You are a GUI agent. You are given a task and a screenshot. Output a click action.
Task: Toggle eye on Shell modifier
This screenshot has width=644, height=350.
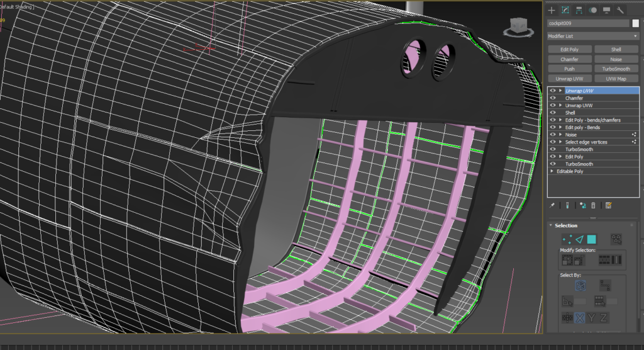[553, 113]
